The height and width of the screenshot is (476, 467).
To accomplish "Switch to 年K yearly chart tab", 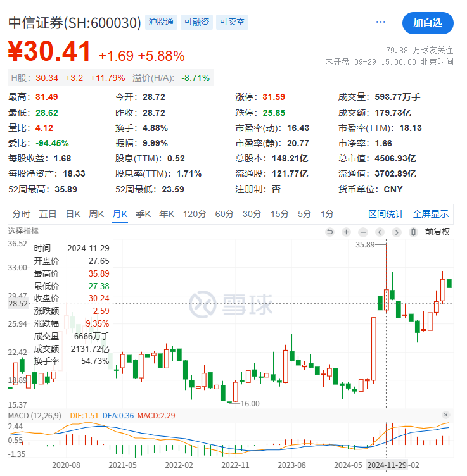I will tap(167, 214).
